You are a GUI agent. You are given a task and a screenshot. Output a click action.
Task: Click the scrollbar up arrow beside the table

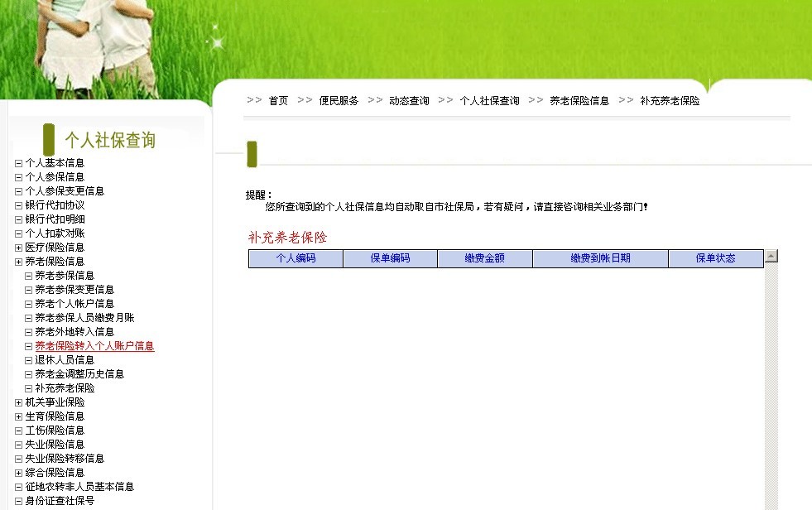click(x=771, y=255)
